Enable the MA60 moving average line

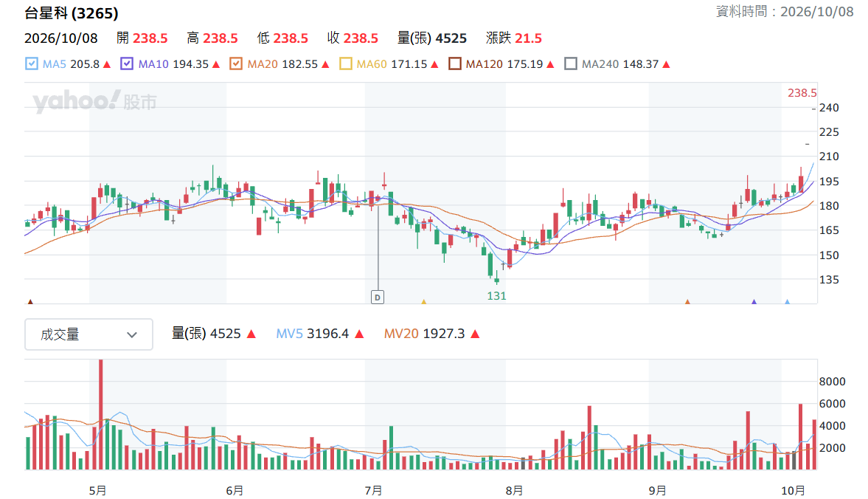pos(345,63)
